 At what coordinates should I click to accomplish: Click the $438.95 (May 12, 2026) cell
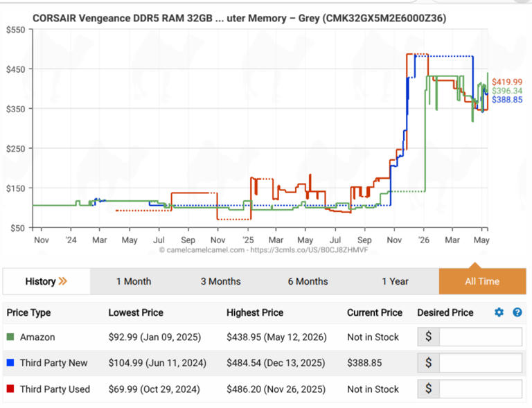[x=276, y=337]
